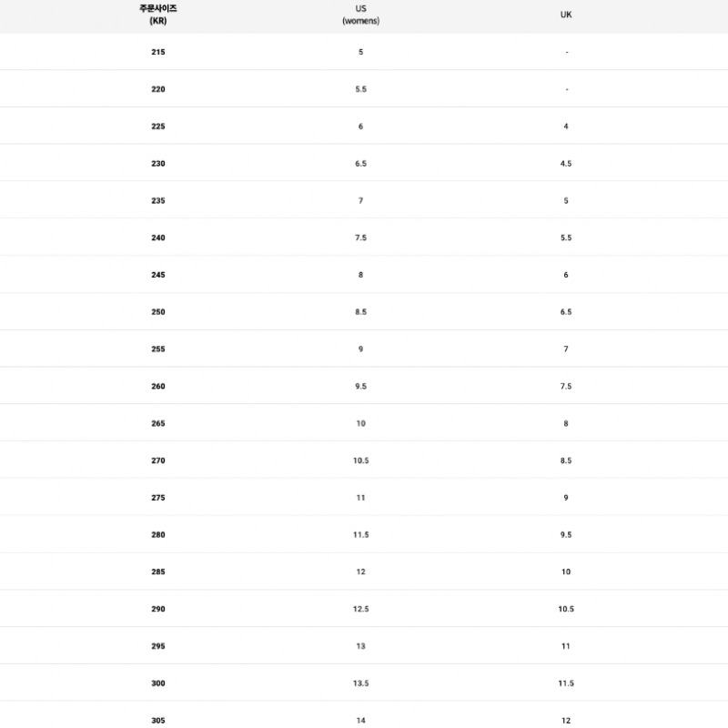This screenshot has height=728, width=728.
Task: Select KR size 260 in the table
Action: pyautogui.click(x=158, y=387)
